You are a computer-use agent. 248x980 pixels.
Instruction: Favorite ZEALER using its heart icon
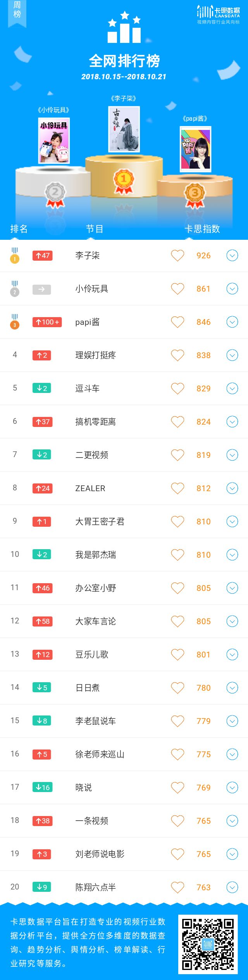click(x=177, y=488)
